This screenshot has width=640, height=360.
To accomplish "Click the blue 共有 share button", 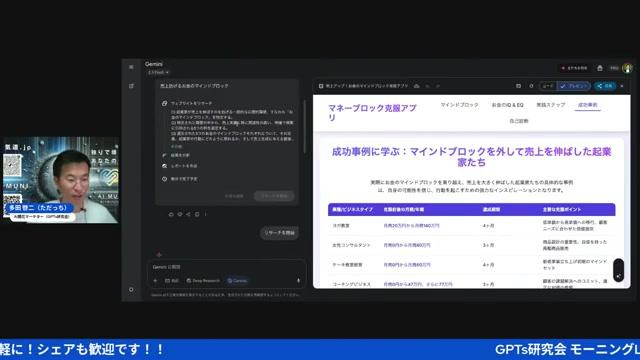I will click(605, 86).
